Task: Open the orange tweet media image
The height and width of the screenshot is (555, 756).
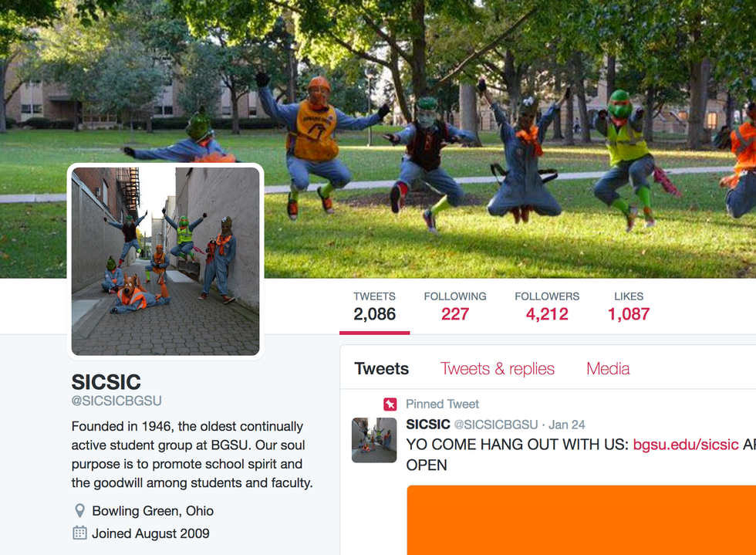Action: (x=582, y=520)
